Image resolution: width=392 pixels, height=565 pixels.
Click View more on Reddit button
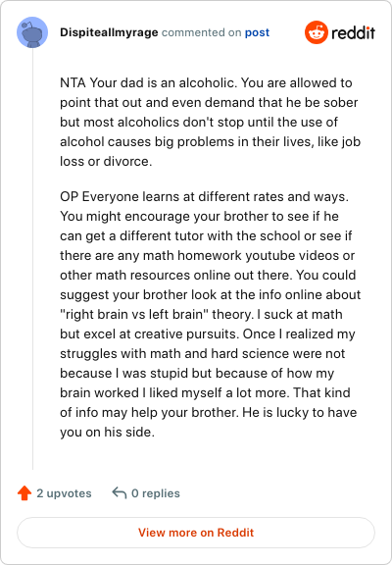pos(196,533)
